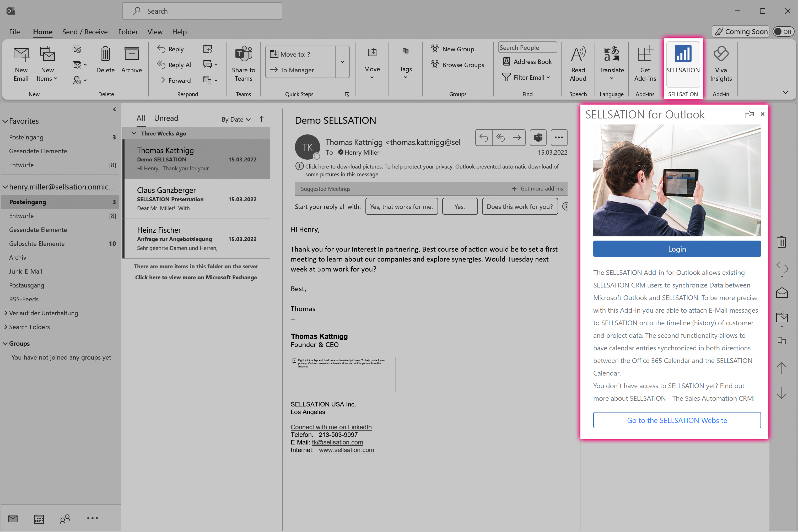Open Viva Insights add-in
Viewport: 798px width, 532px height.
click(x=721, y=64)
